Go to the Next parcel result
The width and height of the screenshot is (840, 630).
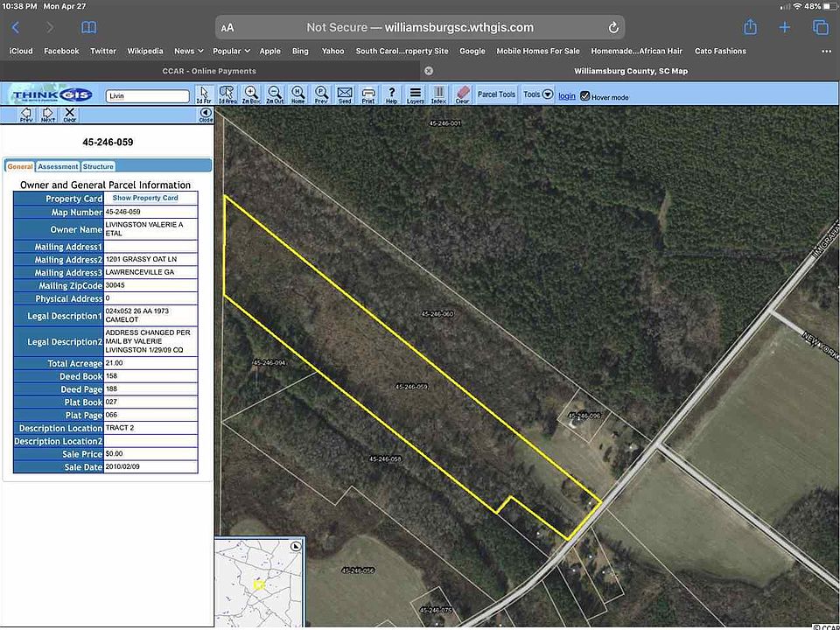coord(48,115)
